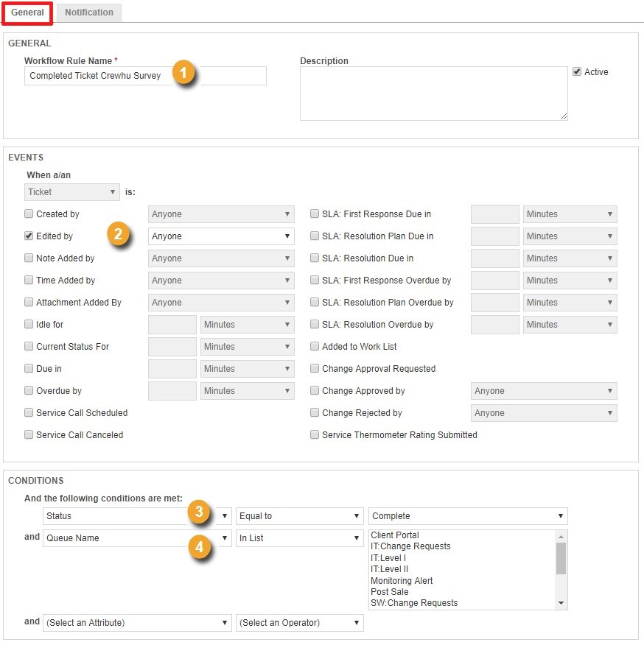Image resolution: width=644 pixels, height=645 pixels.
Task: Click the queue list scrollbar thumb
Action: click(561, 558)
